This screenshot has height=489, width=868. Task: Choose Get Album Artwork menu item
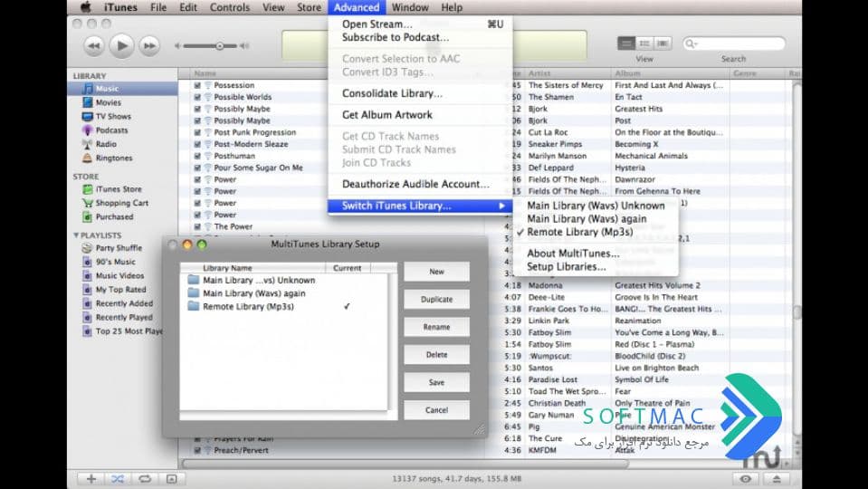pyautogui.click(x=420, y=115)
